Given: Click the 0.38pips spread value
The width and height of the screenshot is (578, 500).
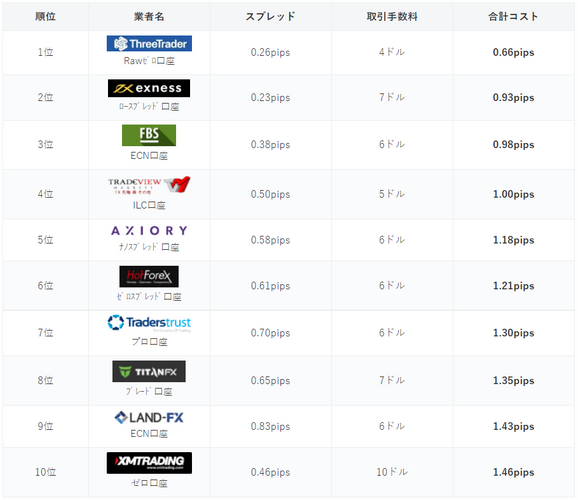Looking at the screenshot, I should point(271,144).
